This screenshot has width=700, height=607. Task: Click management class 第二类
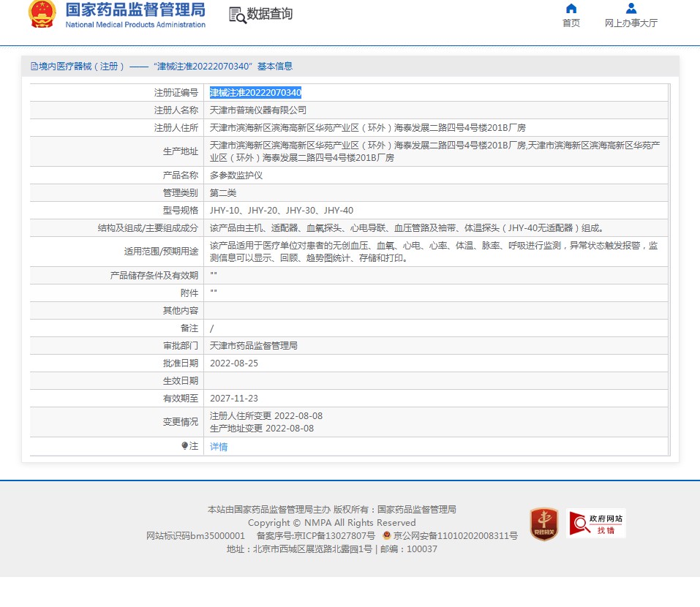coord(223,193)
